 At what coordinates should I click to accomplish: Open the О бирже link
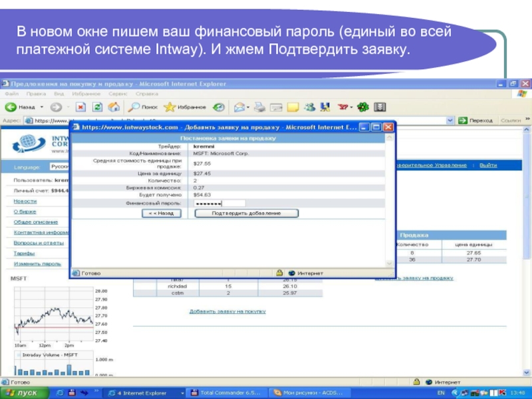tap(25, 211)
